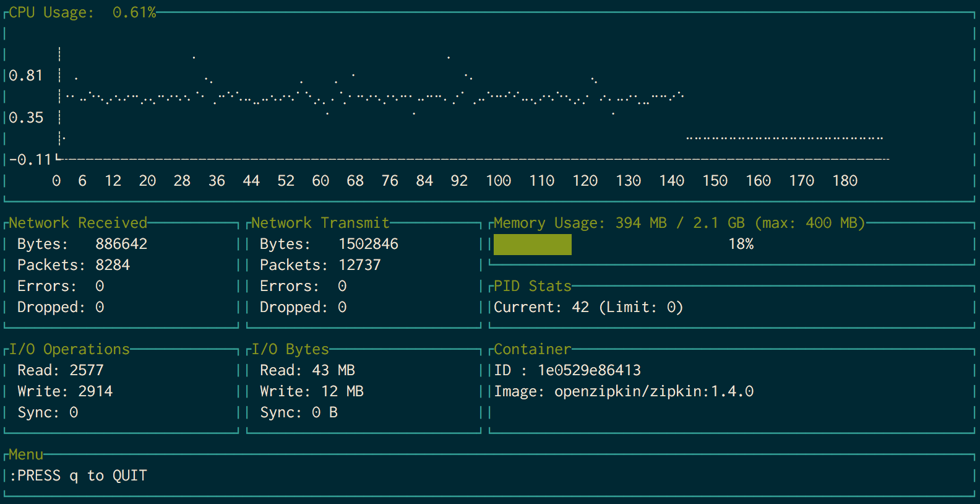980x504 pixels.
Task: Select the Network Transmit panel title
Action: click(x=320, y=223)
